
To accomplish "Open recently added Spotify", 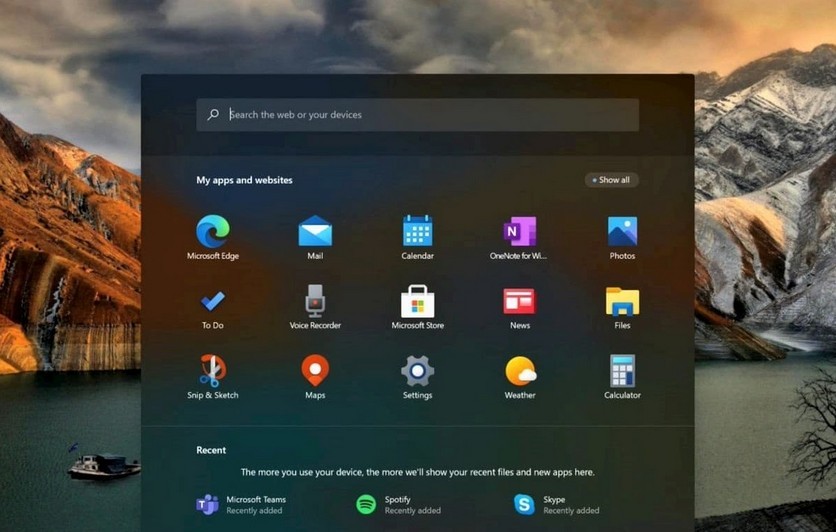I will (399, 504).
